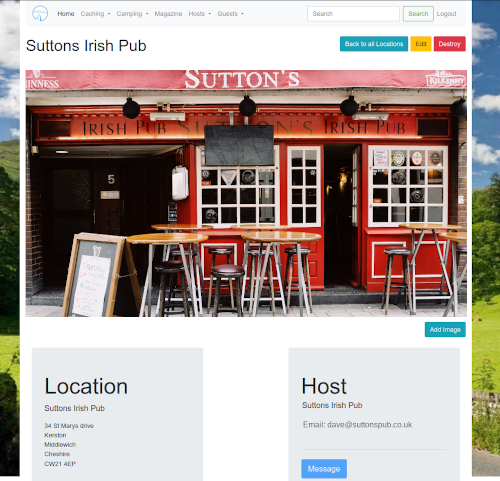Screen dimensions: 500x481
Task: Select the host email dave@suttonspub.co.uk
Action: click(369, 425)
